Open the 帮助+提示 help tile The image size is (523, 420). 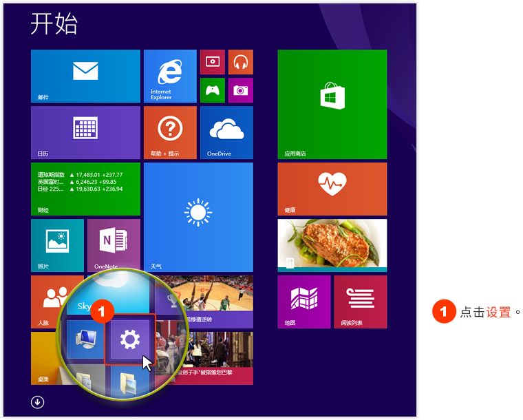tap(170, 132)
